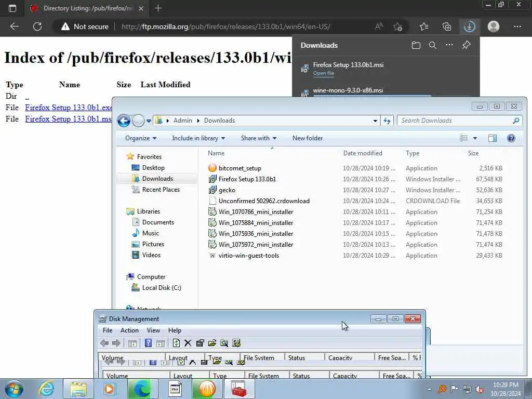Toggle console tree icon in Disk Management
The image size is (532, 399).
pyautogui.click(x=132, y=343)
